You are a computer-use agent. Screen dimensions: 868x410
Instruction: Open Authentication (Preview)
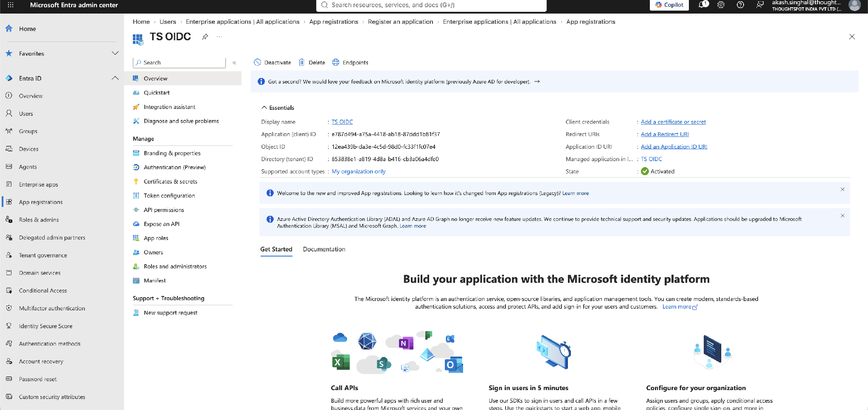coord(174,167)
